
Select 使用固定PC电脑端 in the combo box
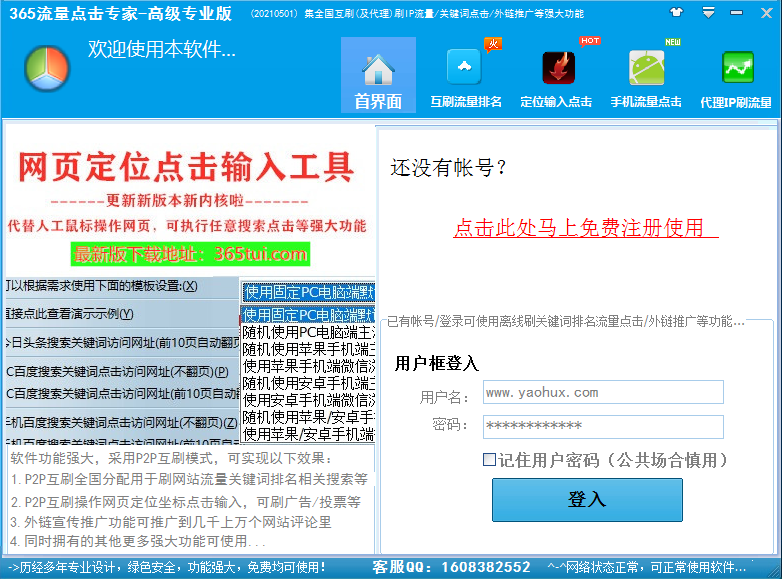tap(308, 292)
